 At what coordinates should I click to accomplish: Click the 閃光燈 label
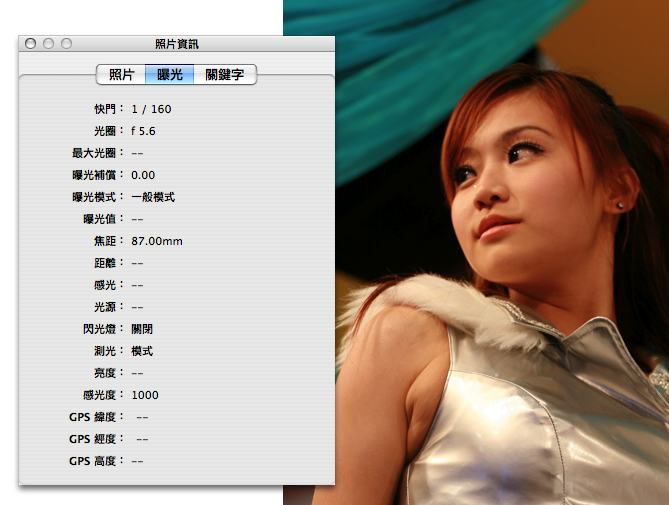(x=103, y=329)
